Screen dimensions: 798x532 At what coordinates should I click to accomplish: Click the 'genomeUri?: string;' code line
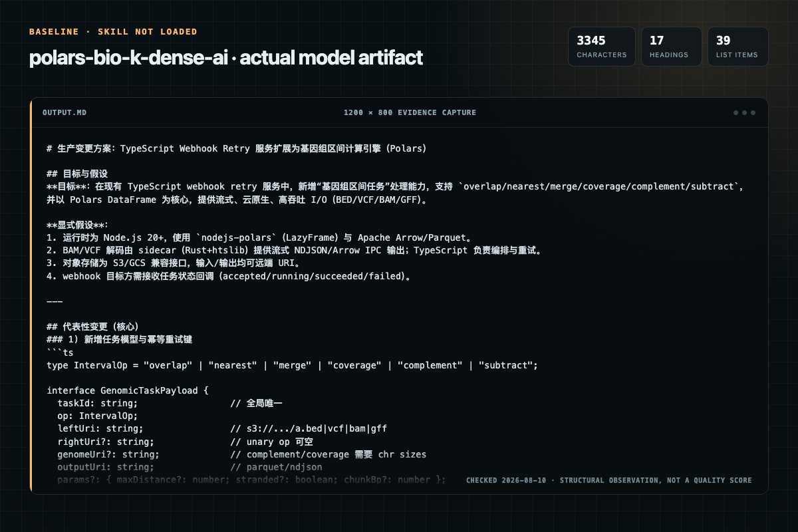[x=241, y=454]
